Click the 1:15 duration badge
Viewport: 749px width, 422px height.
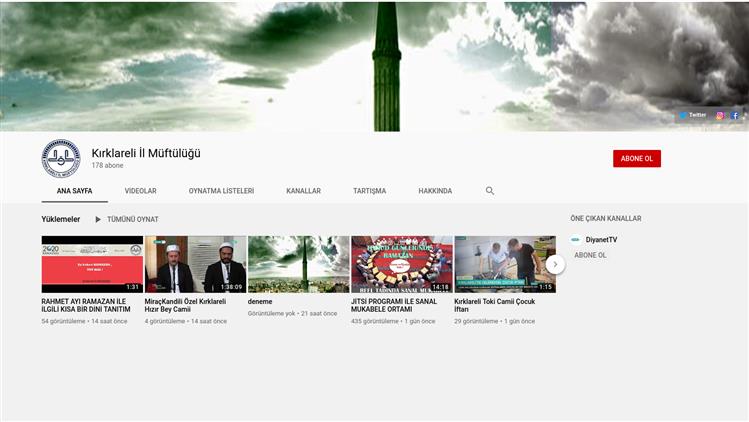click(546, 287)
